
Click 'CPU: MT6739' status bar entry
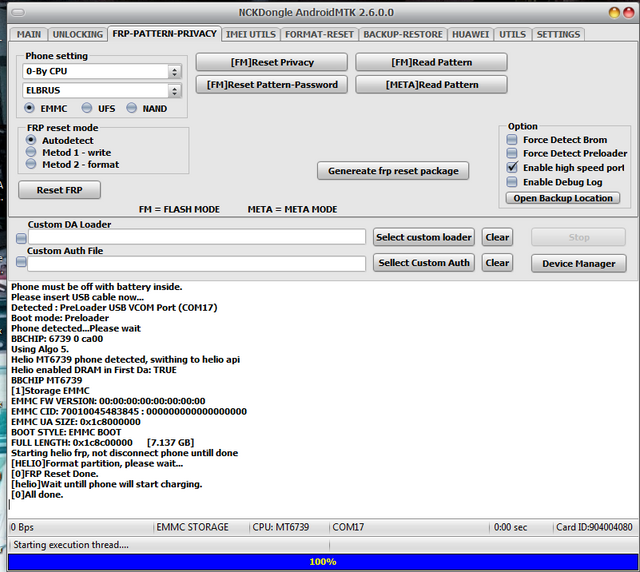tap(281, 527)
